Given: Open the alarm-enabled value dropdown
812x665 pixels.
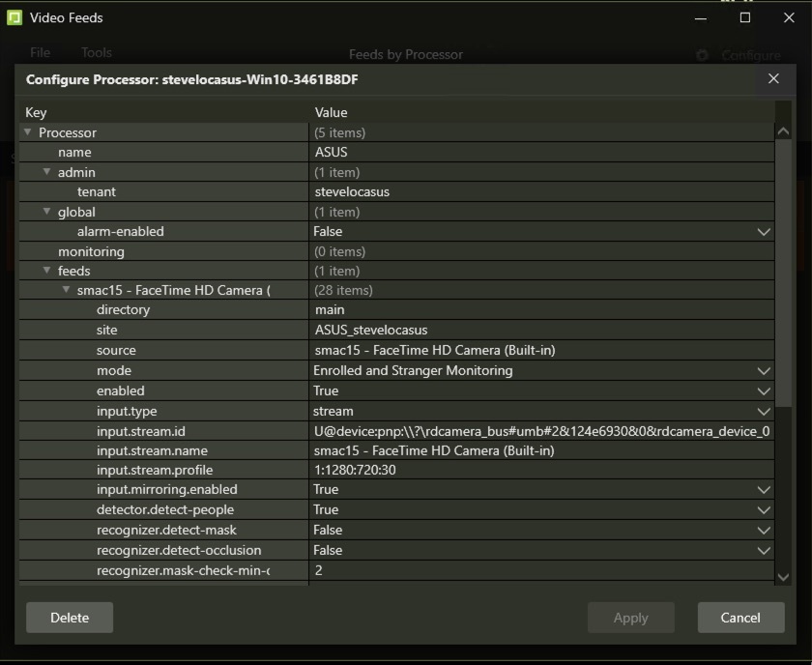Looking at the screenshot, I should [x=764, y=232].
